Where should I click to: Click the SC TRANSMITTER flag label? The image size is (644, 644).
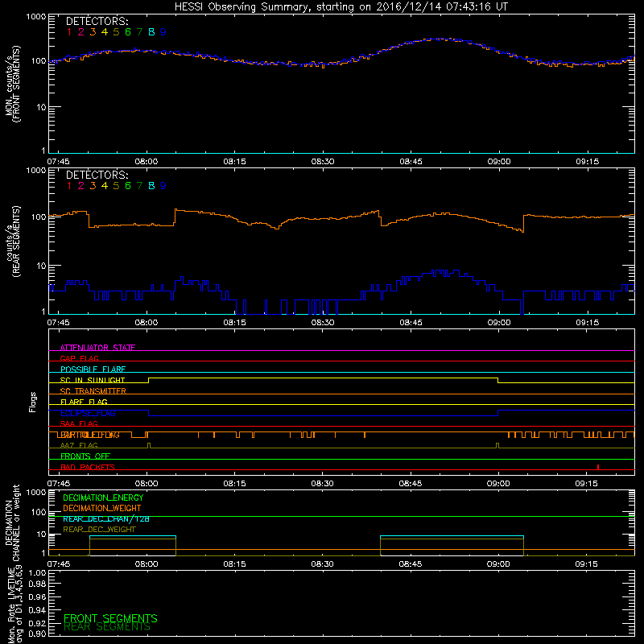tap(93, 390)
